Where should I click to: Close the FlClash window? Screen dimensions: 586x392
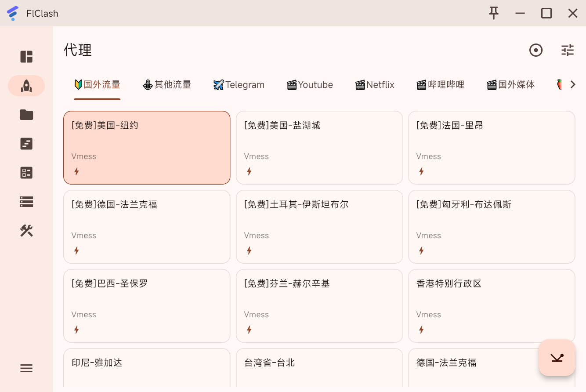tap(573, 13)
